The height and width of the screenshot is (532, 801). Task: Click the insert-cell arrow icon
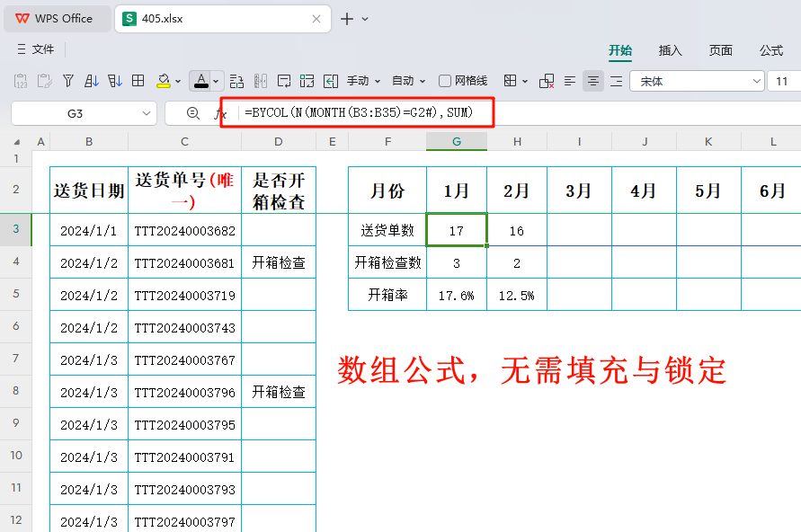[331, 81]
